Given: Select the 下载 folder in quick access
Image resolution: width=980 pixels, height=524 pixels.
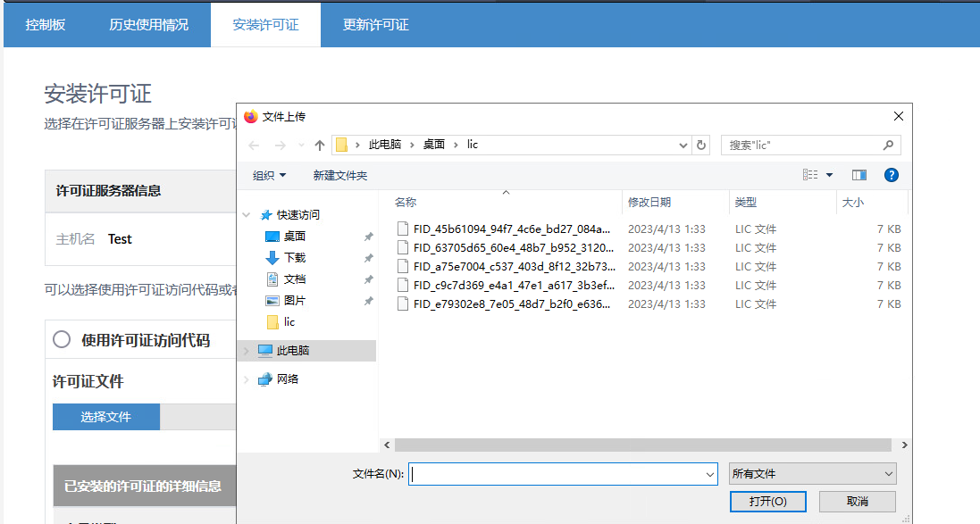Looking at the screenshot, I should pos(294,257).
